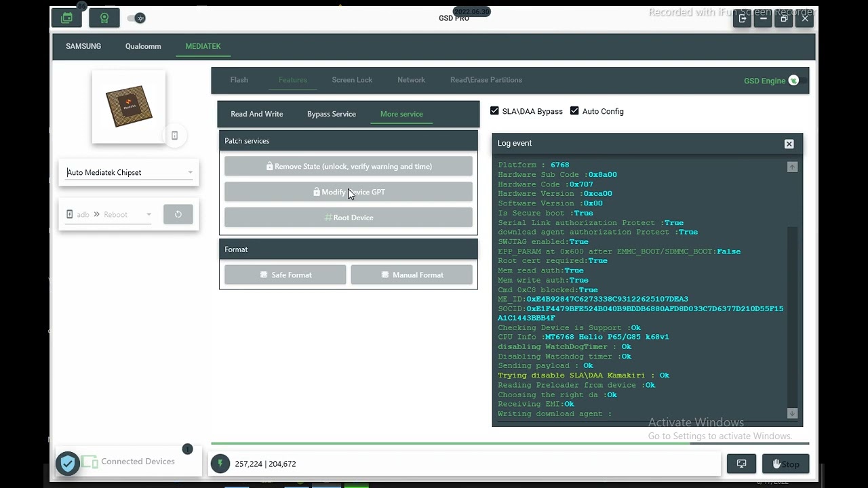Click the Connected Devices info badge
This screenshot has width=868, height=488.
(x=188, y=449)
